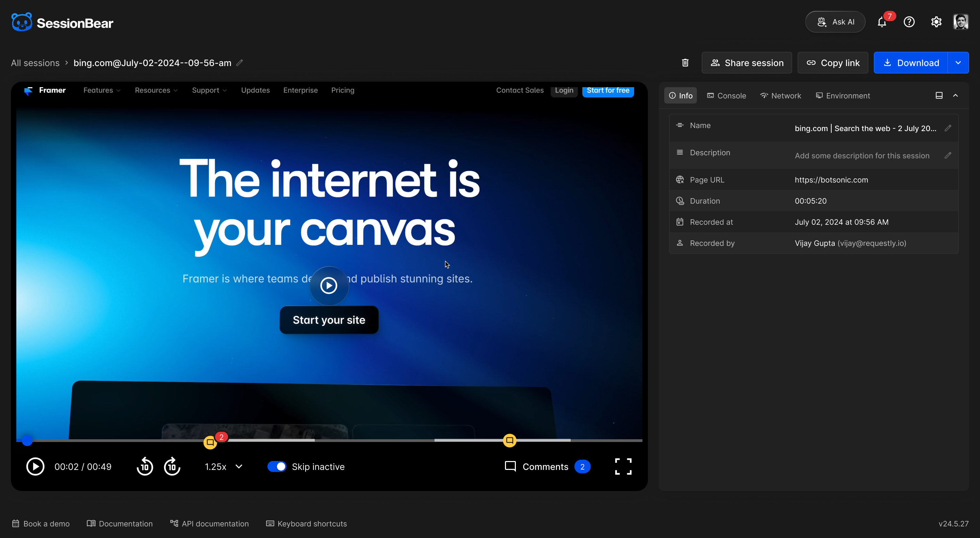Rewind the replay by 10 seconds
This screenshot has width=980, height=538.
coord(145,466)
